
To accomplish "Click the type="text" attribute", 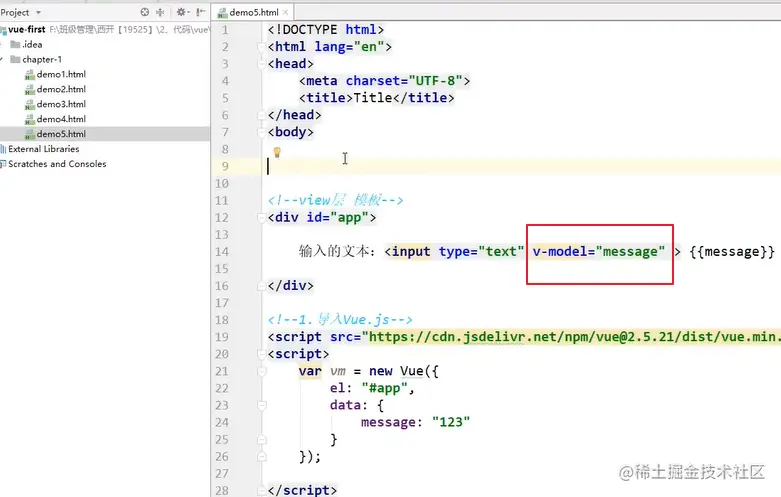I will [481, 251].
